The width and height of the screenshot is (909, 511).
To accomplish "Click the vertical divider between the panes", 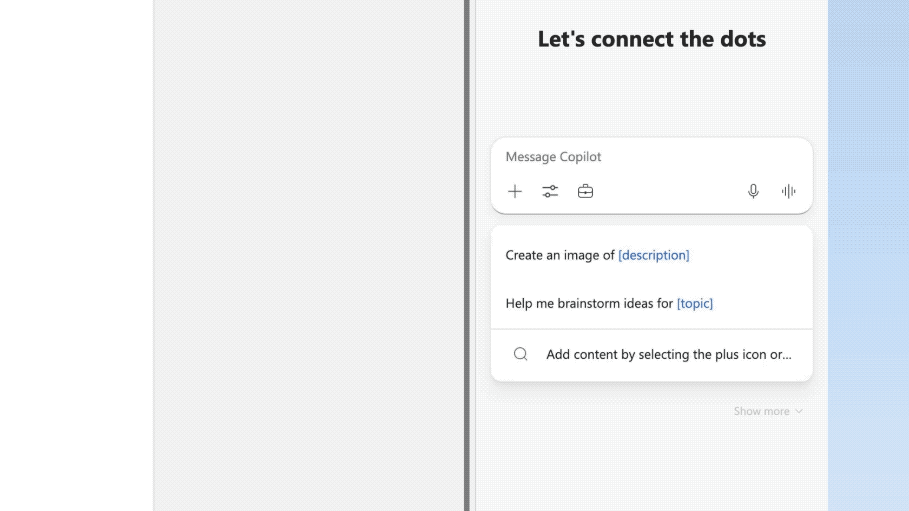I will (x=467, y=255).
